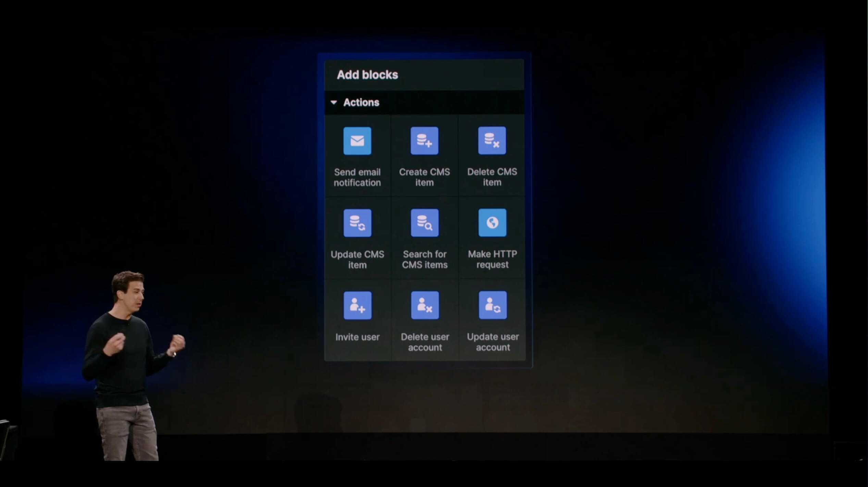Click the "Send email notification" label
Viewport: 868px width, 487px height.
click(357, 177)
